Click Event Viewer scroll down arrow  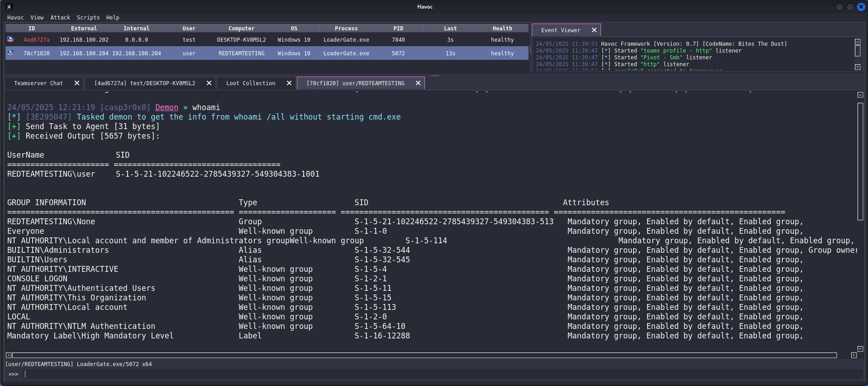857,67
